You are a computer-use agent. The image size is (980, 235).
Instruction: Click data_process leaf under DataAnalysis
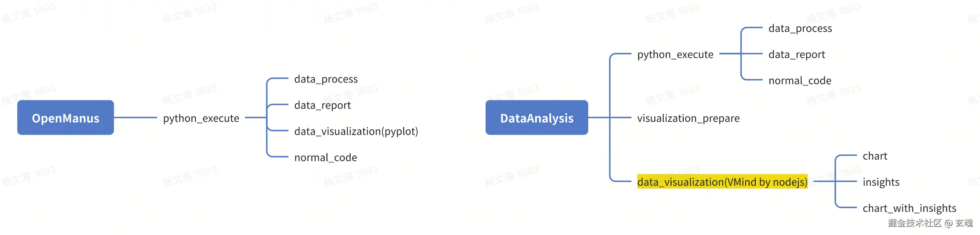coord(800,28)
